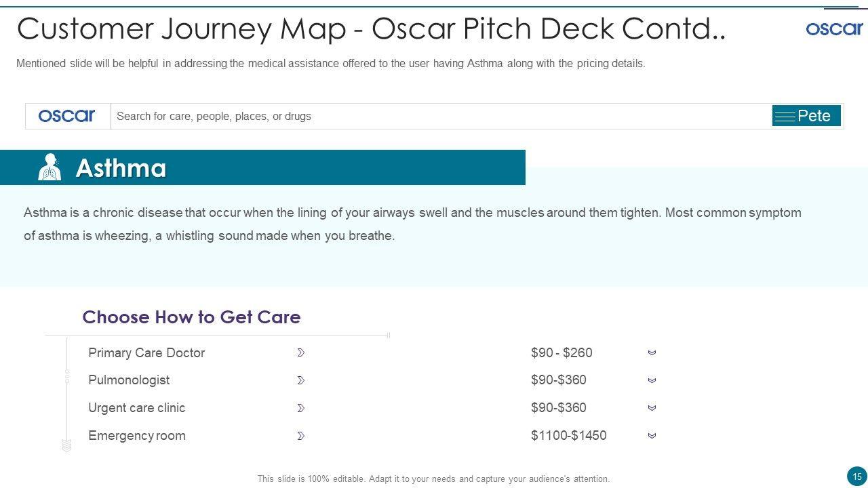Viewport: 868px width, 488px height.
Task: Choose Emergency room option
Action: point(136,436)
